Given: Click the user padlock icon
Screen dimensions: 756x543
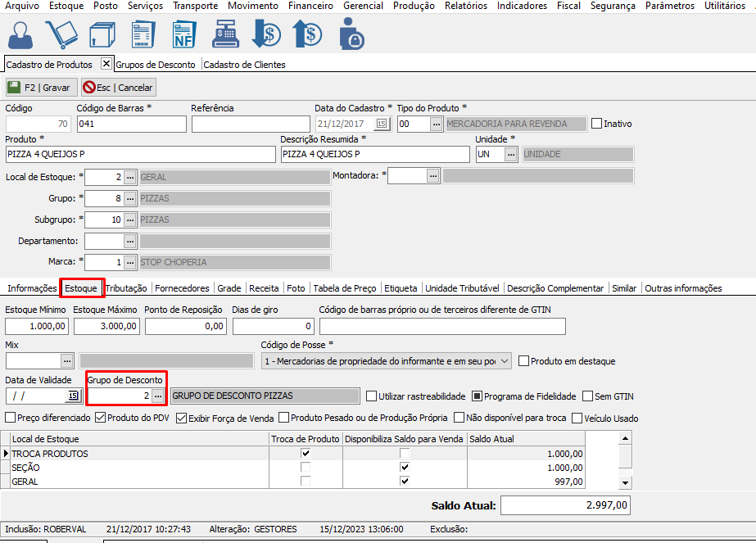Looking at the screenshot, I should click(x=351, y=34).
